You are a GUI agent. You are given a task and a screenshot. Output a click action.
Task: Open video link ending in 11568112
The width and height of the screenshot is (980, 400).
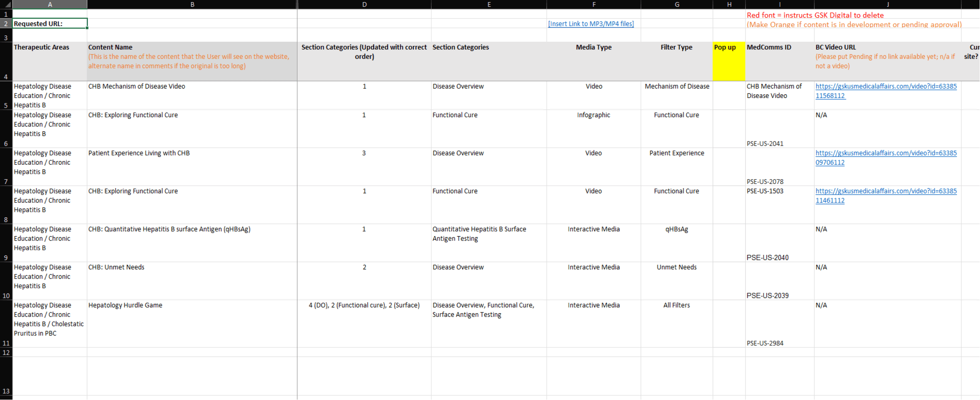pos(886,91)
